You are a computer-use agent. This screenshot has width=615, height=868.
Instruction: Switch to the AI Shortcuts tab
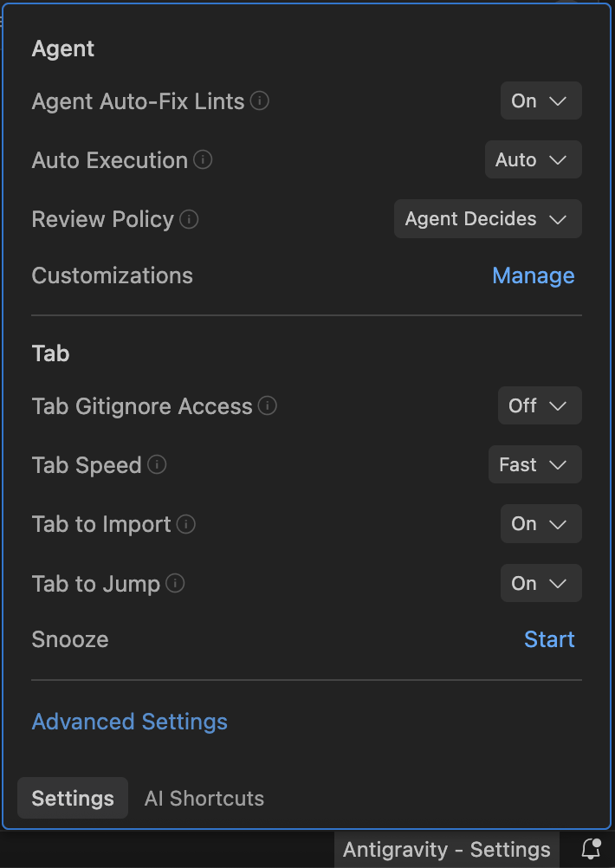tap(204, 799)
